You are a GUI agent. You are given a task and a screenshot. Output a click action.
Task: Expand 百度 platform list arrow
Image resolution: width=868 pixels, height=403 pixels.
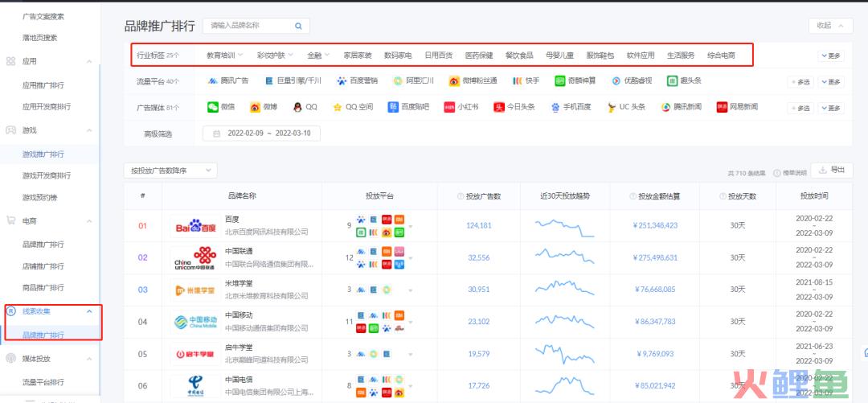pos(411,227)
